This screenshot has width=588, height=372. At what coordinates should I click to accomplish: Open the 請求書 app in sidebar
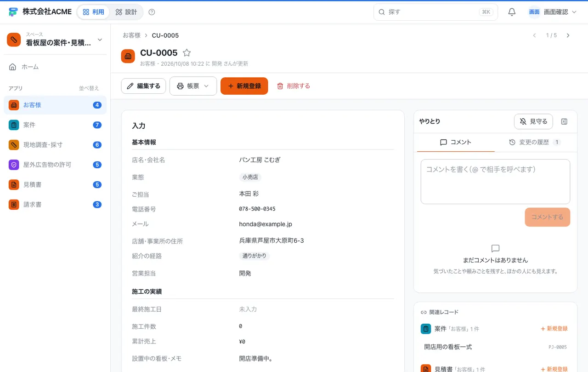coord(55,204)
